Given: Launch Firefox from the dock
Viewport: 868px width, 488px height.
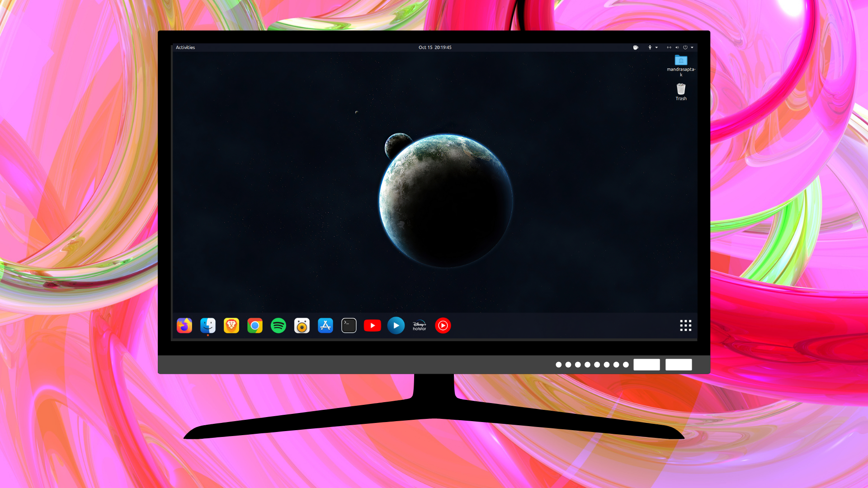Looking at the screenshot, I should tap(184, 325).
